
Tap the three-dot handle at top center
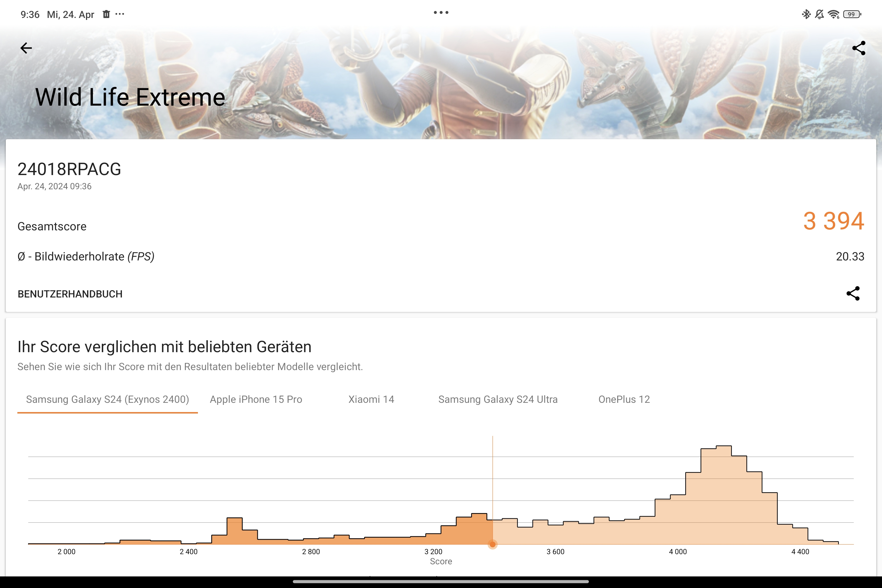click(441, 12)
